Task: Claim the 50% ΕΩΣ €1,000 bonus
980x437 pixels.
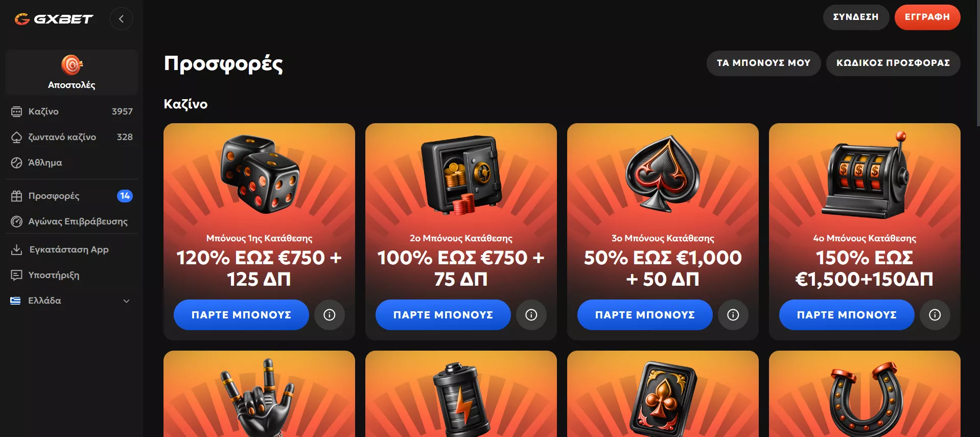Action: tap(645, 315)
